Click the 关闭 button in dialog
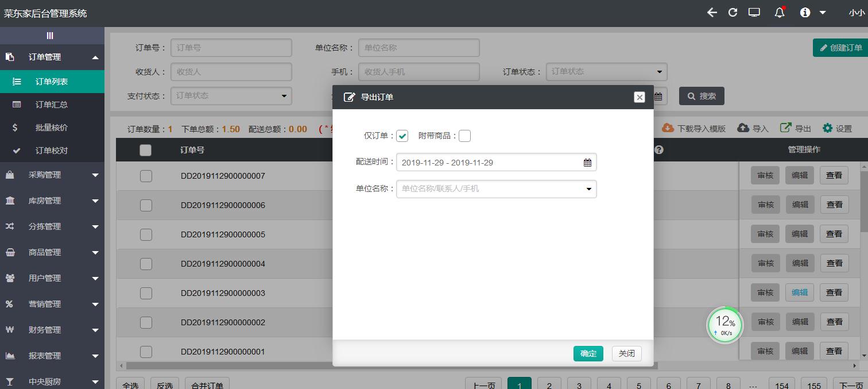The width and height of the screenshot is (868, 389). coord(626,353)
